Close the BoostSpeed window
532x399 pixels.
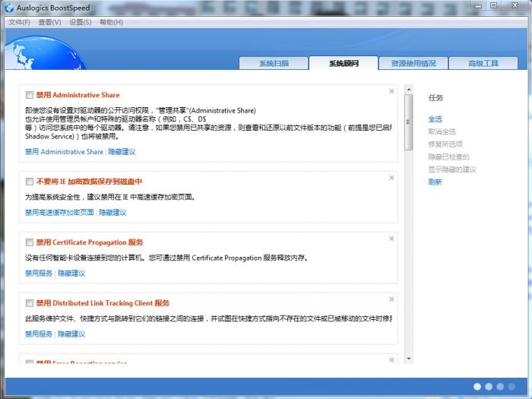(515, 5)
